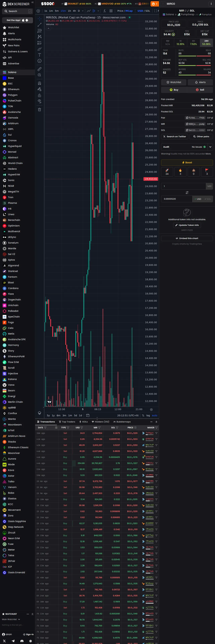Toggle logarithmic scale on chart
Image resolution: width=215 pixels, height=644 pixels.
148,415
